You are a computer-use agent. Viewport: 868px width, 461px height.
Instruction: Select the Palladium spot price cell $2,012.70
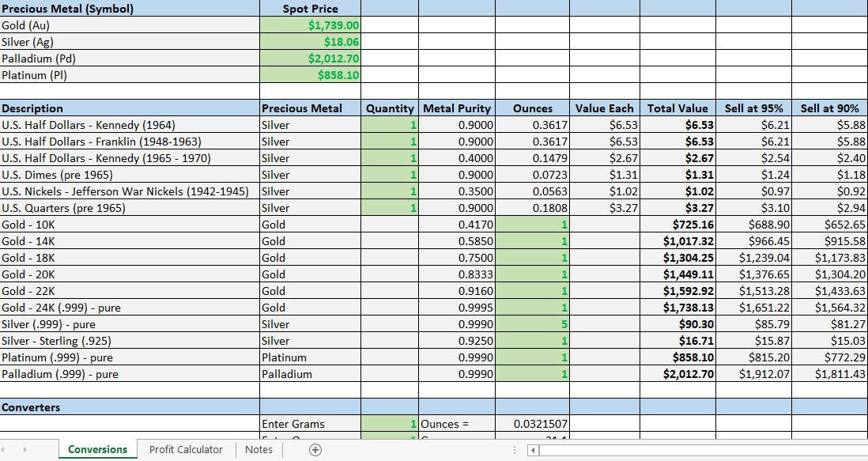(x=311, y=59)
